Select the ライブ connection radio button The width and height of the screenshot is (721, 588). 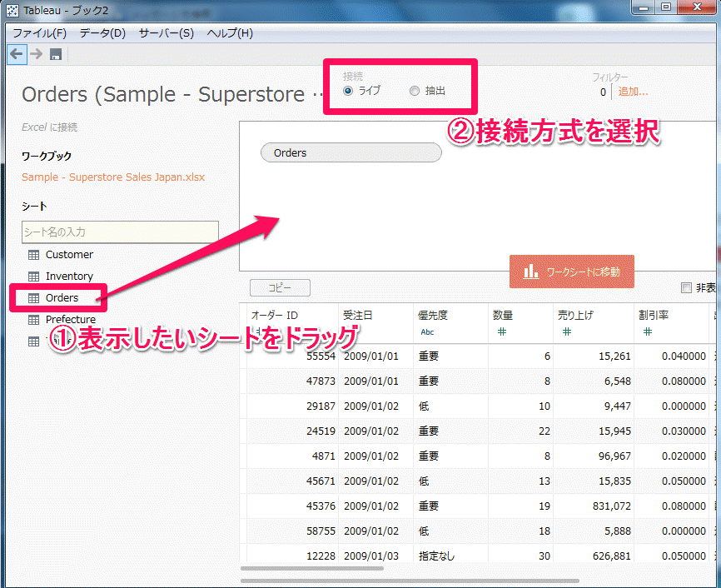pos(348,91)
